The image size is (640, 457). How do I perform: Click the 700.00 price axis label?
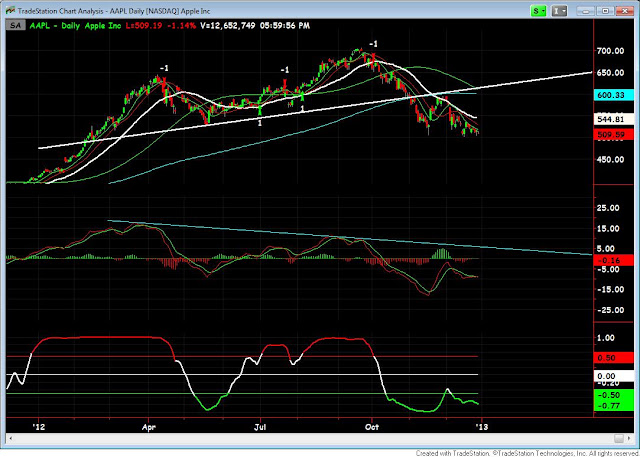click(611, 51)
